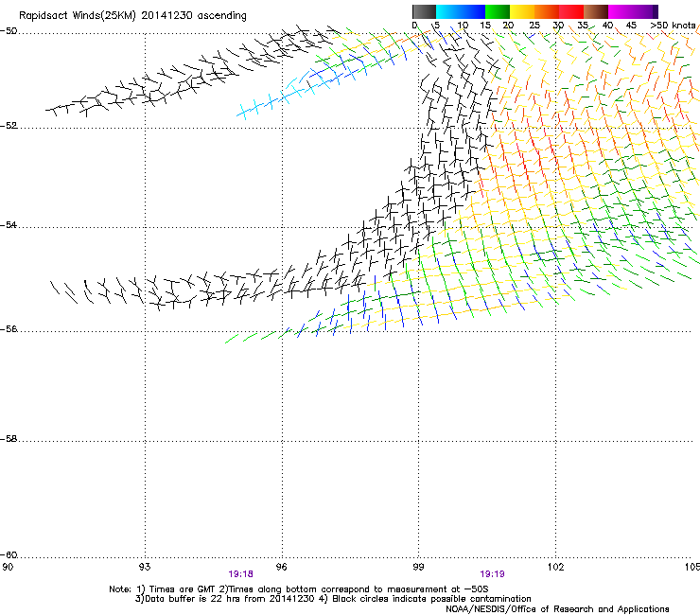The width and height of the screenshot is (700, 615).
Task: Click the legend tick label '10'
Action: (463, 26)
